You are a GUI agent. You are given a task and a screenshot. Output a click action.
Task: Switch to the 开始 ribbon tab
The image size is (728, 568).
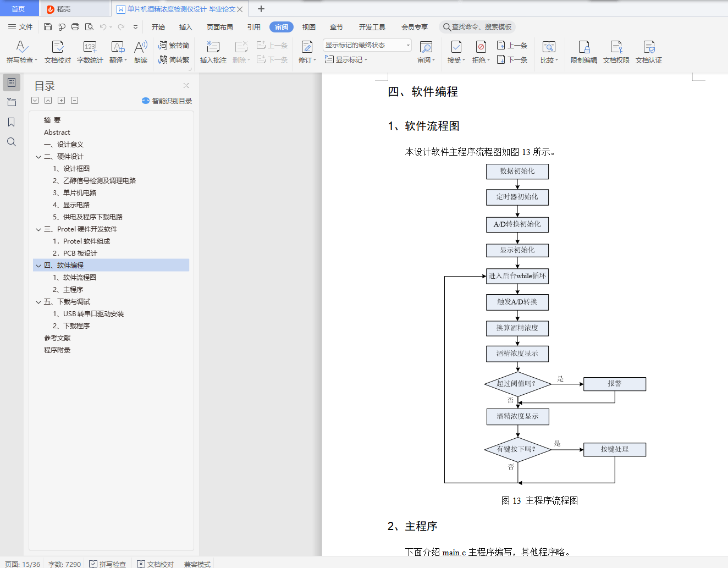[158, 27]
